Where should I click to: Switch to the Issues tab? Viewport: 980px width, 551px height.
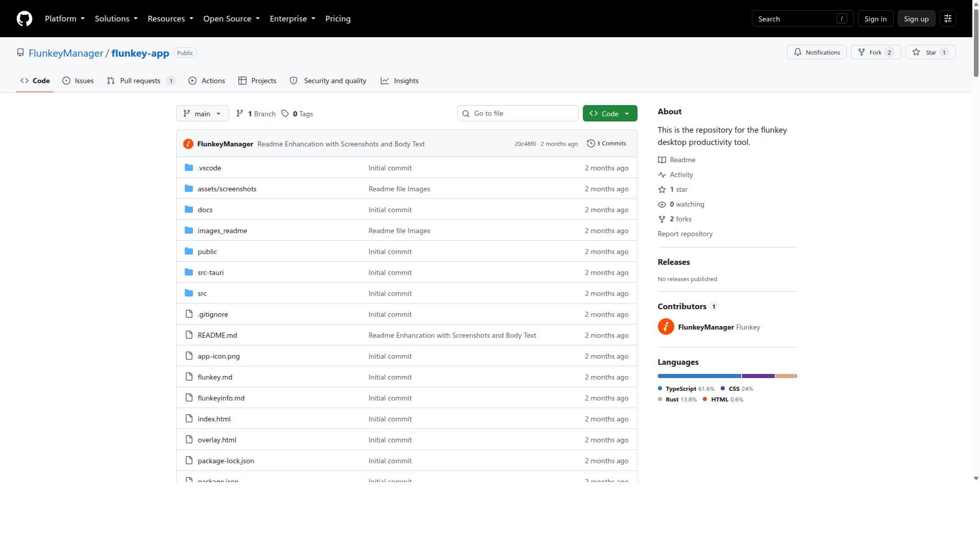click(x=78, y=81)
